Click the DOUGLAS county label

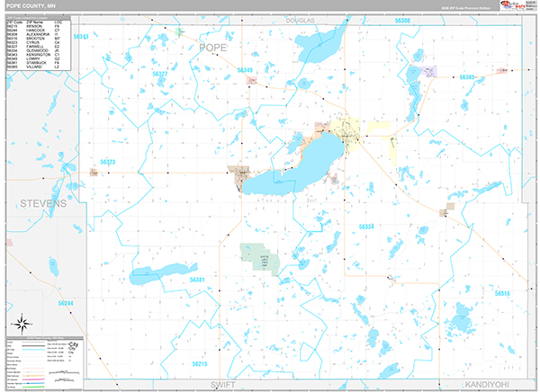tap(300, 21)
